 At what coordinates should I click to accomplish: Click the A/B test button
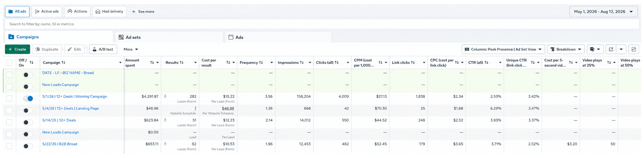[x=103, y=49]
